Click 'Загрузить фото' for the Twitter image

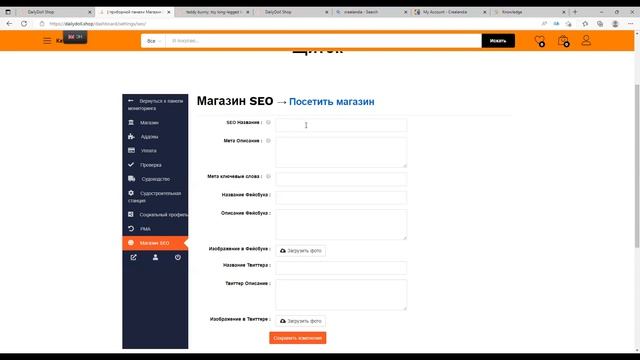point(301,321)
